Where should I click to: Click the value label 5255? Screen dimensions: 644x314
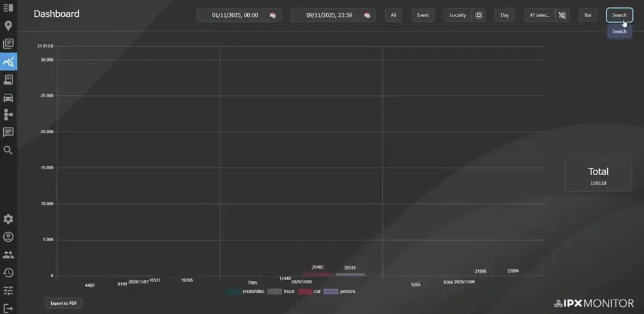coord(416,285)
